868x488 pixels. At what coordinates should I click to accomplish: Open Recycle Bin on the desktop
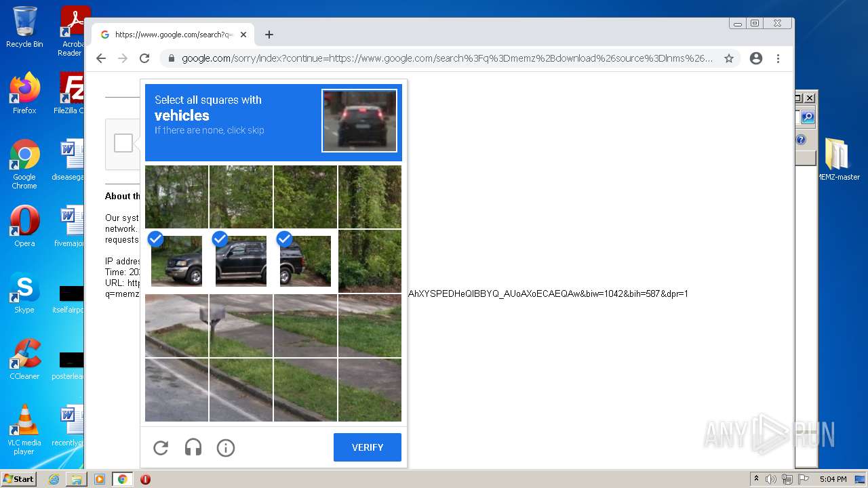[x=24, y=27]
